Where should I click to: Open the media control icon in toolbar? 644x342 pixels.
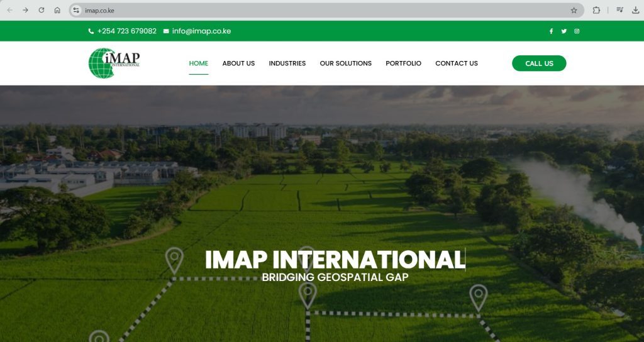coord(619,10)
